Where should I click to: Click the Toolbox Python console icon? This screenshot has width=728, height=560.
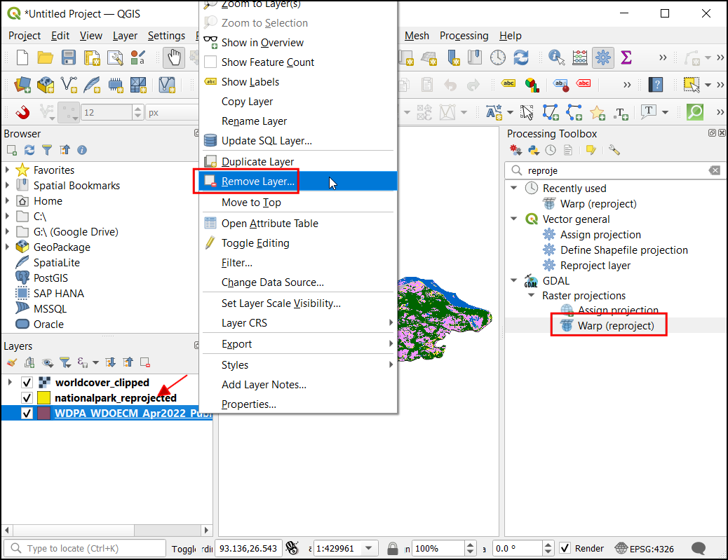coord(533,150)
